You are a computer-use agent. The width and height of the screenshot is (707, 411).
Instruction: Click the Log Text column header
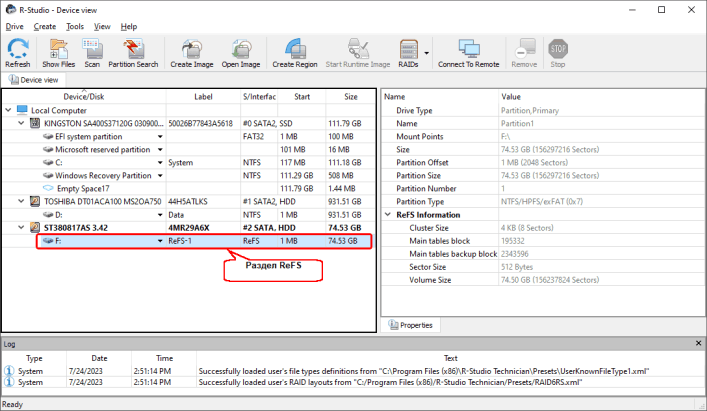450,358
